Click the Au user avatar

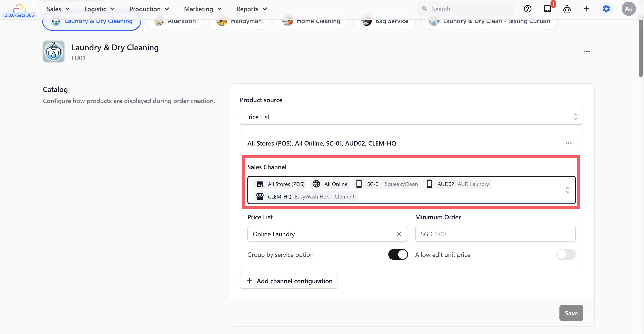pos(629,9)
